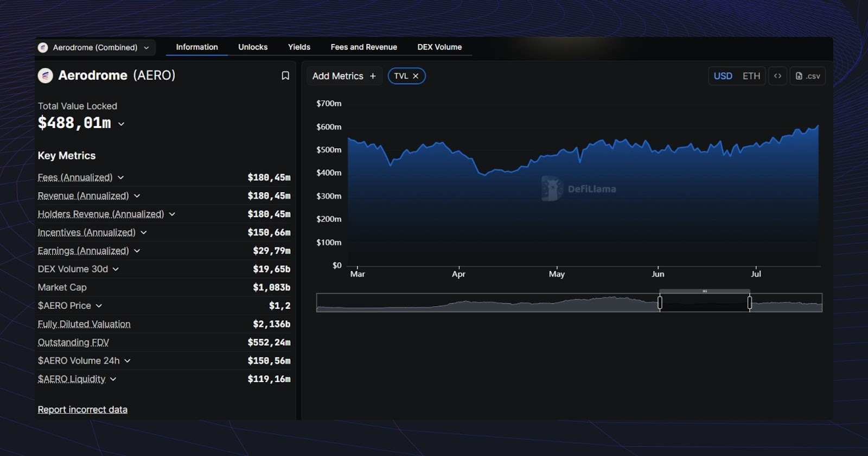Image resolution: width=868 pixels, height=456 pixels.
Task: Open the Information tab
Action: tap(197, 47)
